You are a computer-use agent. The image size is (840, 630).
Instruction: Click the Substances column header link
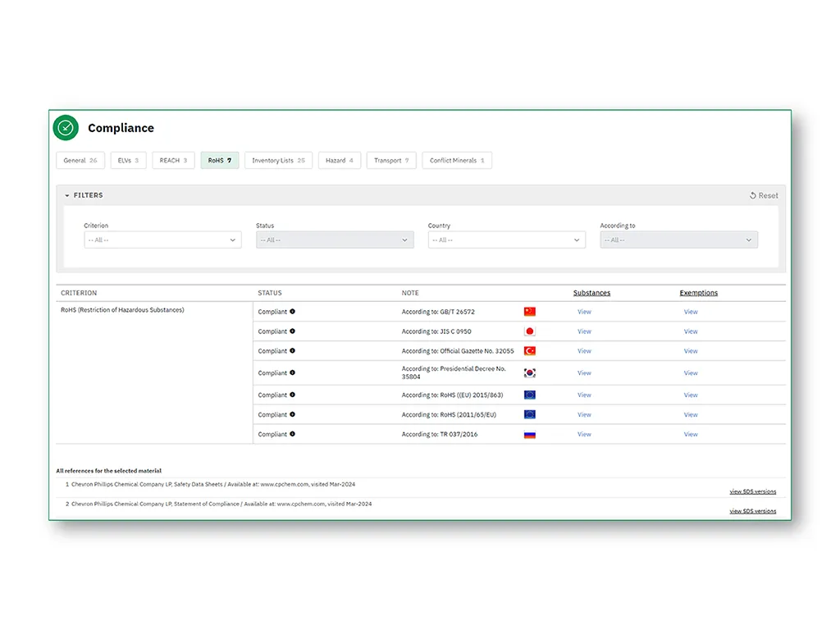coord(592,293)
